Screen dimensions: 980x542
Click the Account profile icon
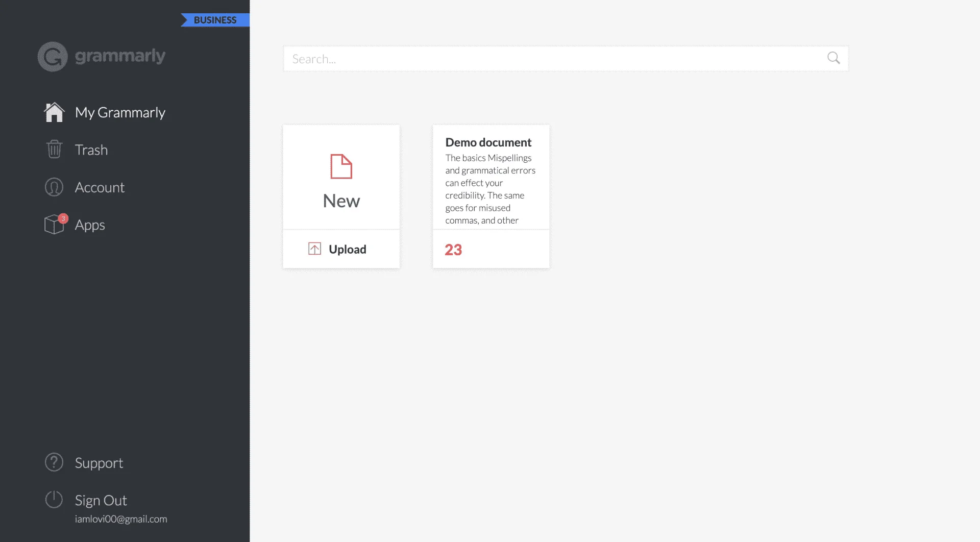coord(54,187)
